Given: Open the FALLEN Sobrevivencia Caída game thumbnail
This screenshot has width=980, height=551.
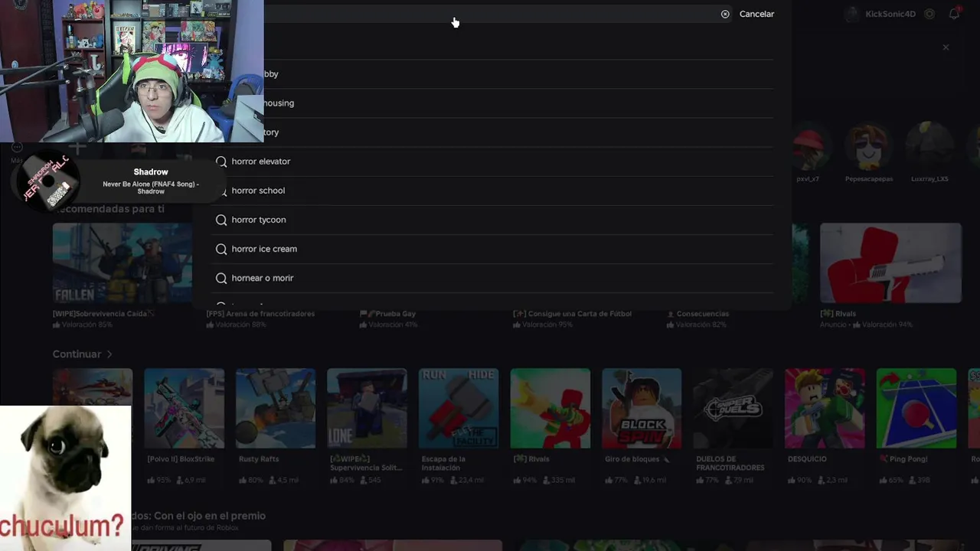Looking at the screenshot, I should 122,263.
